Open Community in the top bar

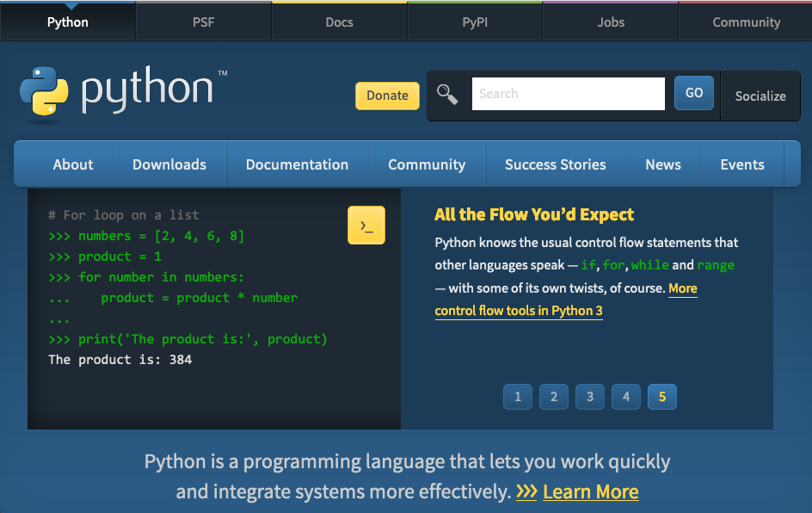pyautogui.click(x=746, y=22)
